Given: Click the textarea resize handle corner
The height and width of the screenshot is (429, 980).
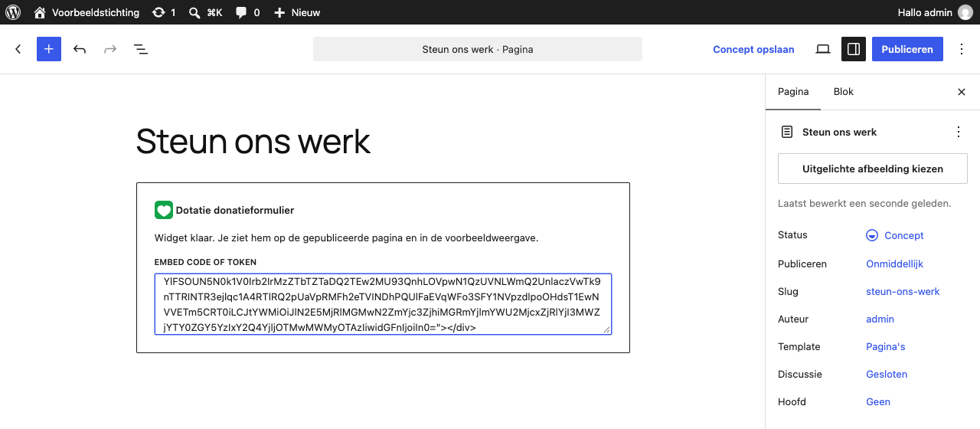Looking at the screenshot, I should pos(607,330).
